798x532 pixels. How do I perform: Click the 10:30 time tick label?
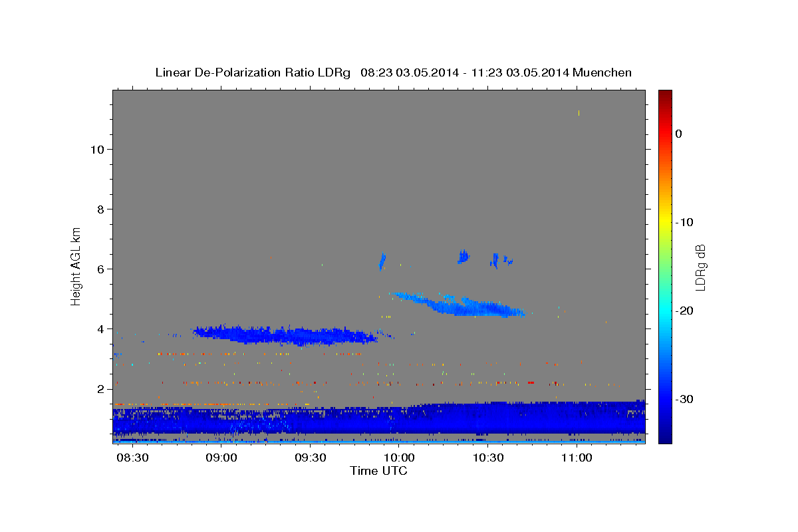488,458
